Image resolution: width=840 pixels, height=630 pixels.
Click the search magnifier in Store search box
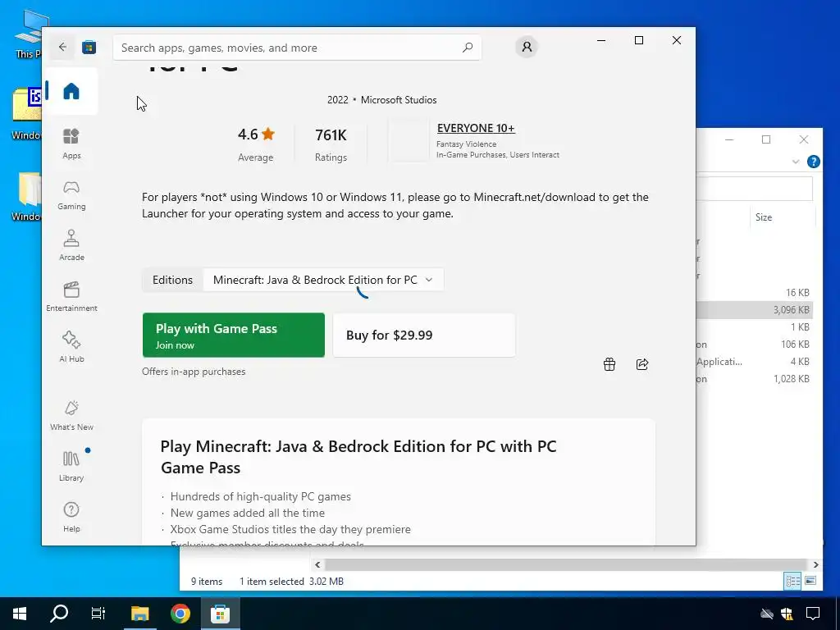[467, 48]
